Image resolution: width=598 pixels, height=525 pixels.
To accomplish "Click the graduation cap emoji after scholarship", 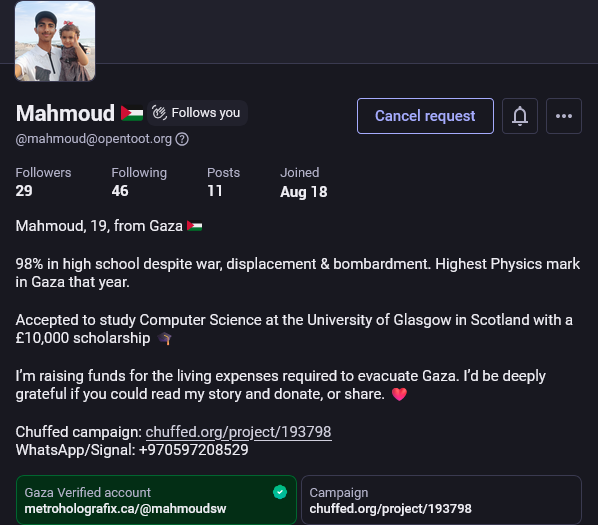I will coord(164,338).
